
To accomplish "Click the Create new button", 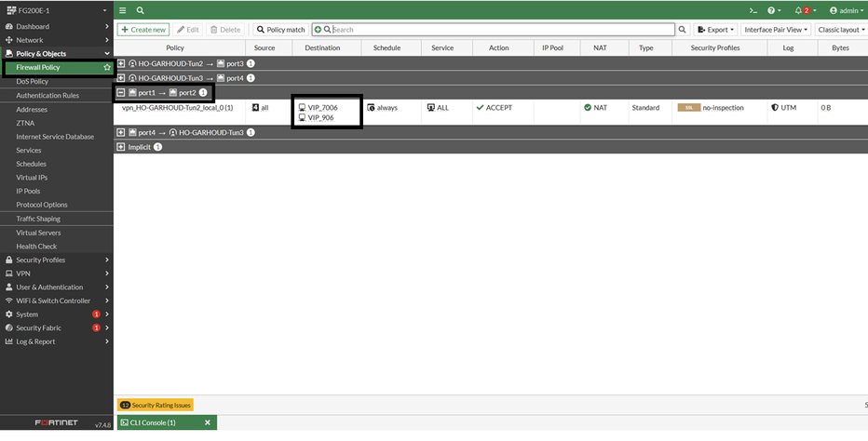I will pyautogui.click(x=143, y=30).
